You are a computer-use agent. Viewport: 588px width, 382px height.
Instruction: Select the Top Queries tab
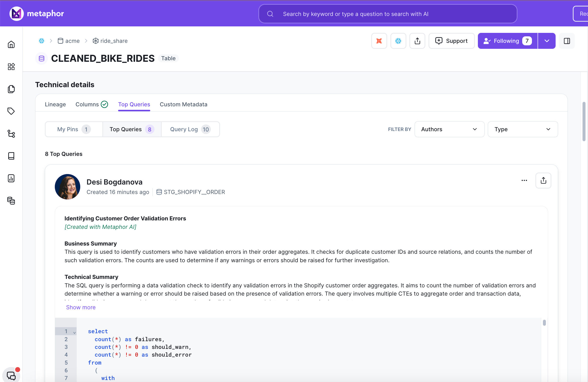(134, 104)
